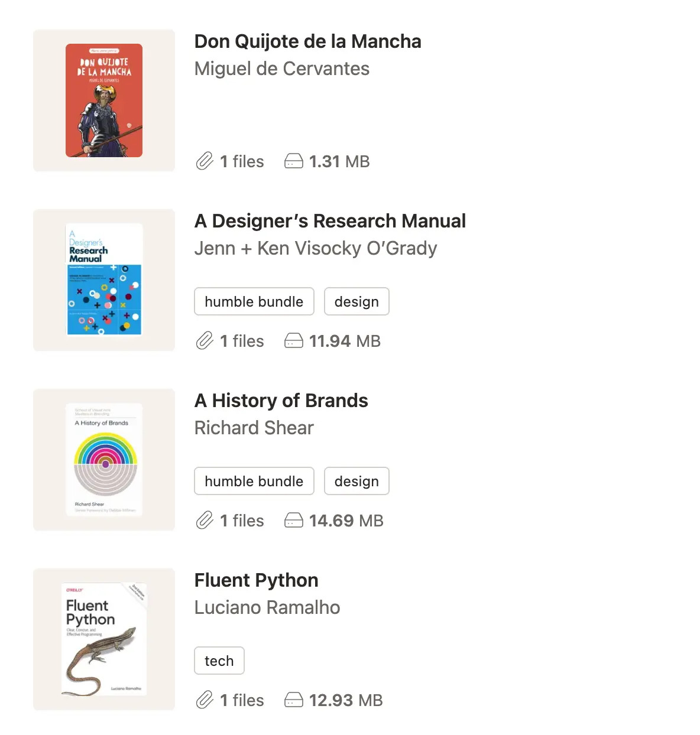
Task: Click the Don Quijote cover thumbnail
Action: tap(103, 100)
